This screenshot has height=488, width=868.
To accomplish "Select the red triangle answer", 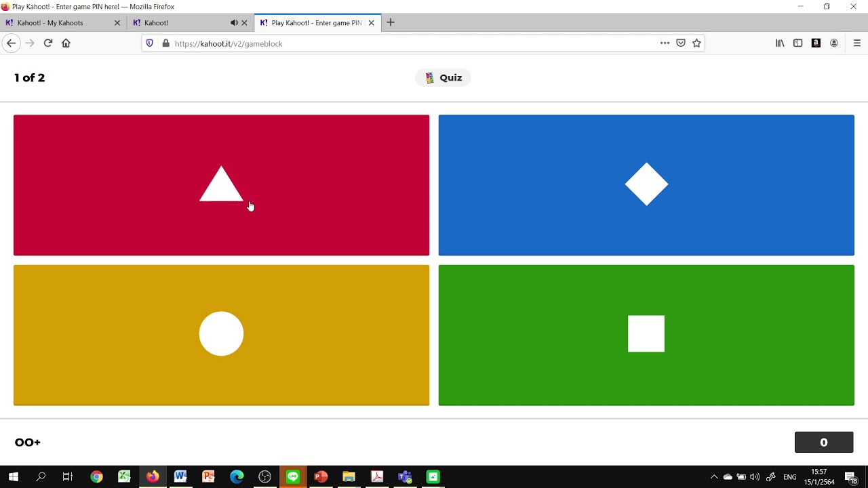I will pyautogui.click(x=221, y=185).
